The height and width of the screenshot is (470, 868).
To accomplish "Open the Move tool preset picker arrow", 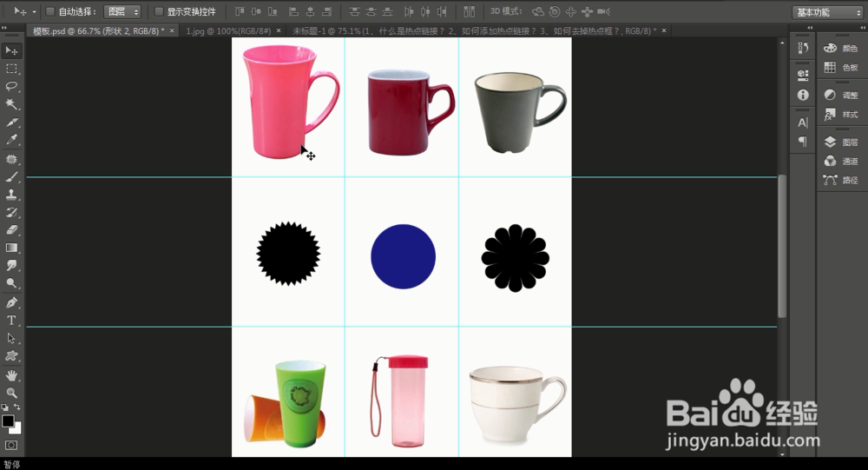I will [35, 11].
